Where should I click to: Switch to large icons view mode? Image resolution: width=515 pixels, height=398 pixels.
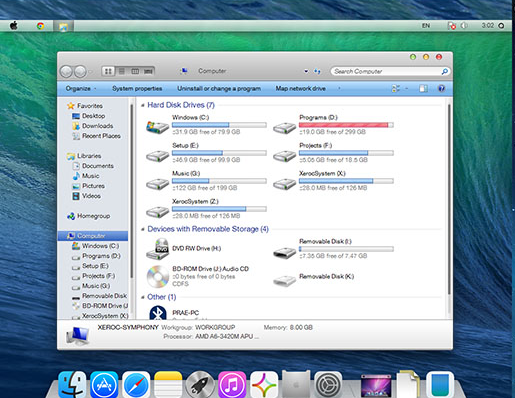(x=108, y=71)
